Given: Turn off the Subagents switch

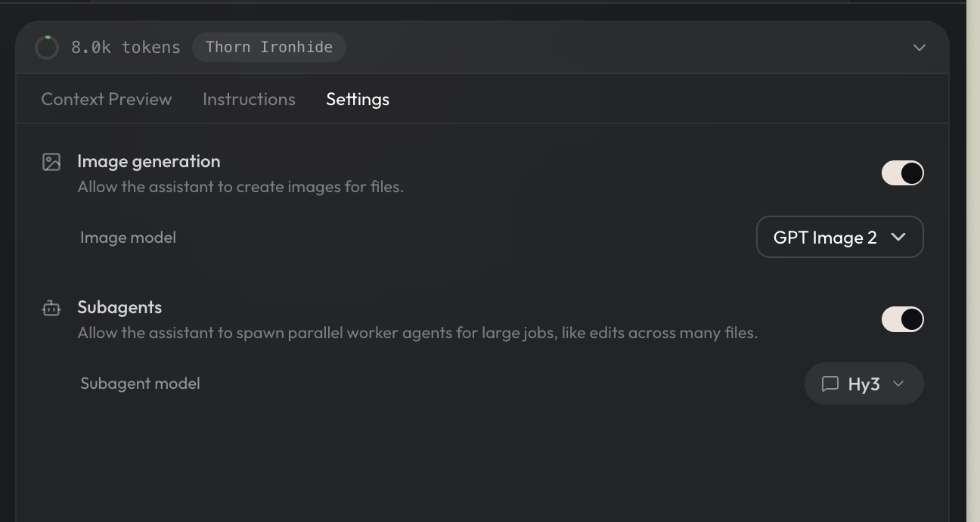Looking at the screenshot, I should click(902, 319).
